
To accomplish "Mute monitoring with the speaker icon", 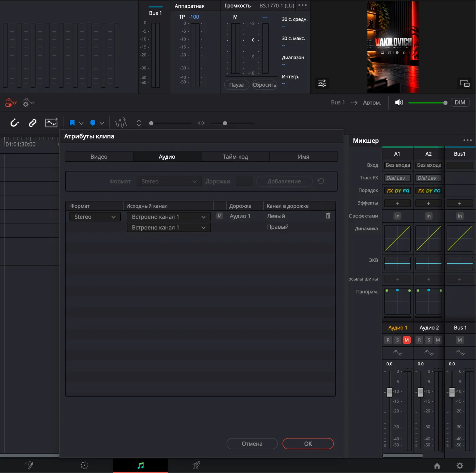I will coord(399,102).
